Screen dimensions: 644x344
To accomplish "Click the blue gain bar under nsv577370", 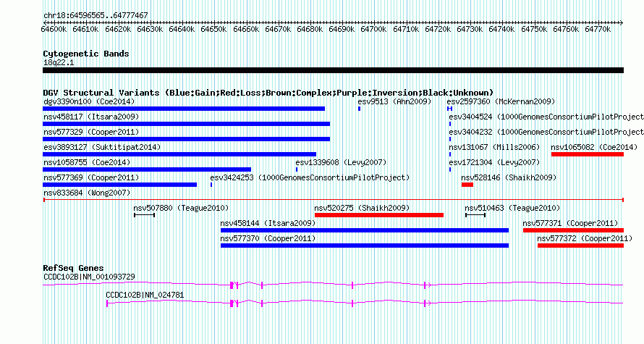I will pos(365,246).
